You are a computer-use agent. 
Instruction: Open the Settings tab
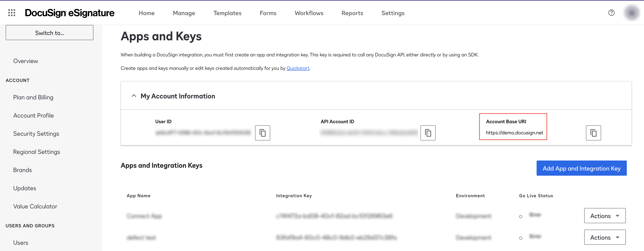point(393,13)
